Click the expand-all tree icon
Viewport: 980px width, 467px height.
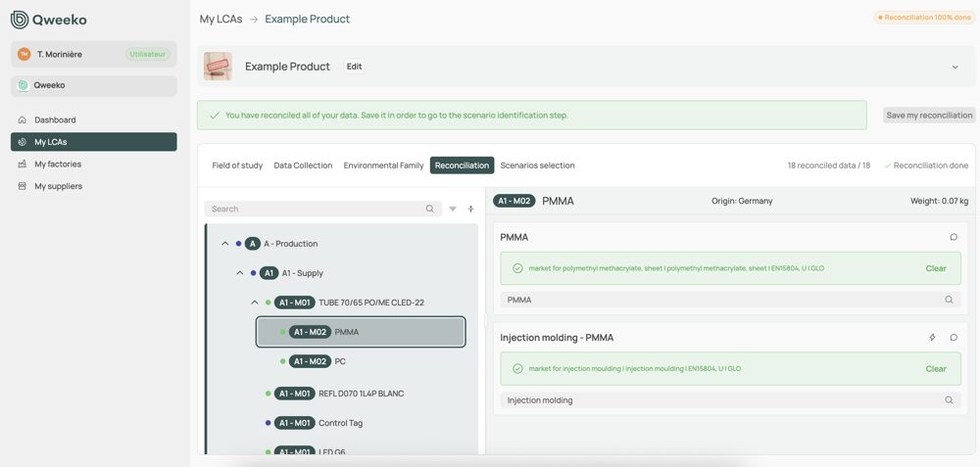pyautogui.click(x=470, y=210)
